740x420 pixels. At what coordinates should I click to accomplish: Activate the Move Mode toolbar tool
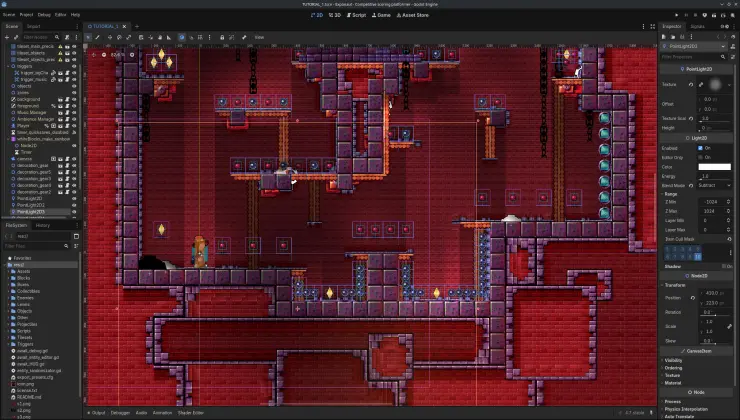coord(109,37)
